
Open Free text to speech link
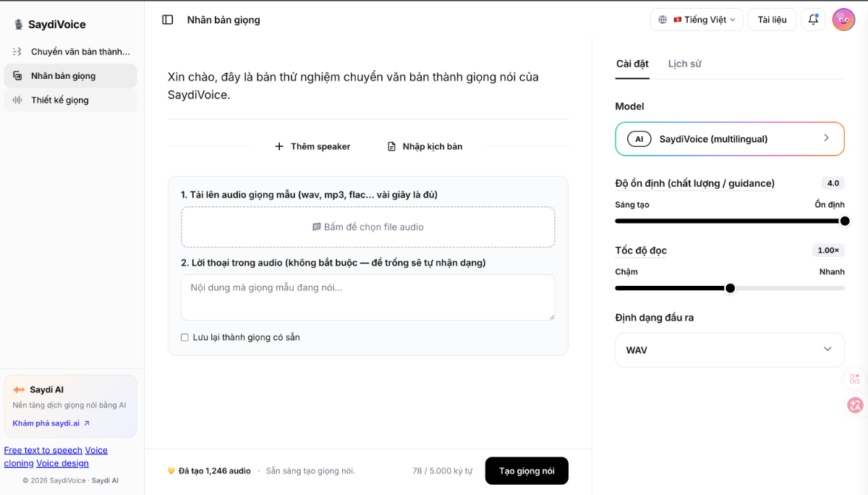pos(43,450)
